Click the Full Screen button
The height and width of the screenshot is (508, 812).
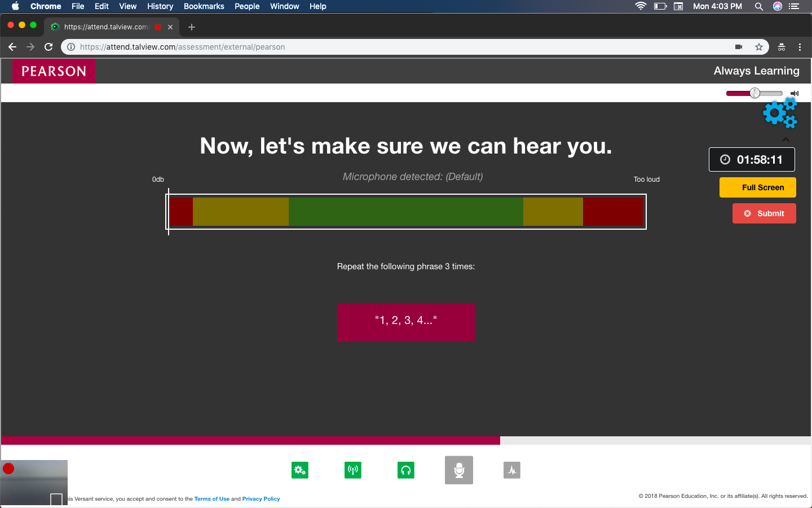758,187
